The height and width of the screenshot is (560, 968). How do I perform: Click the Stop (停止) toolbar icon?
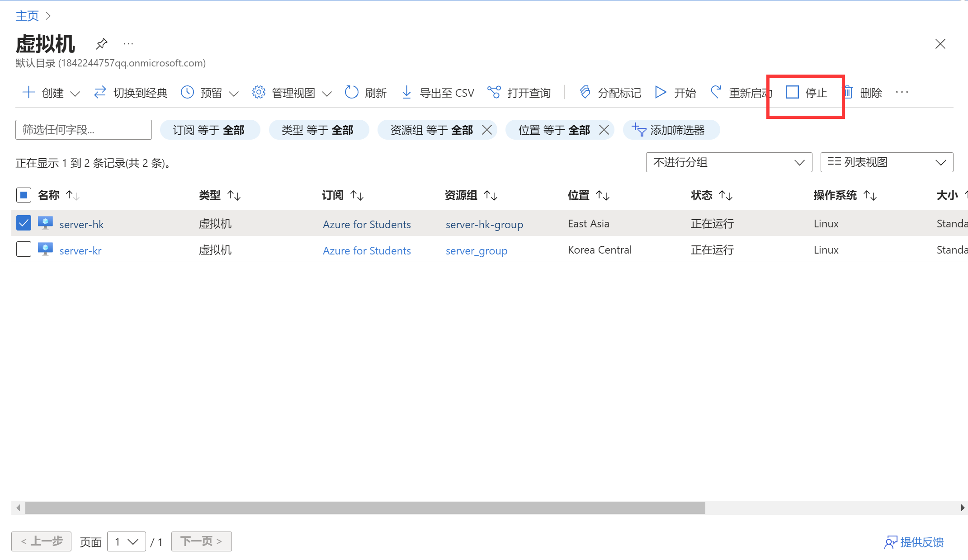point(792,93)
